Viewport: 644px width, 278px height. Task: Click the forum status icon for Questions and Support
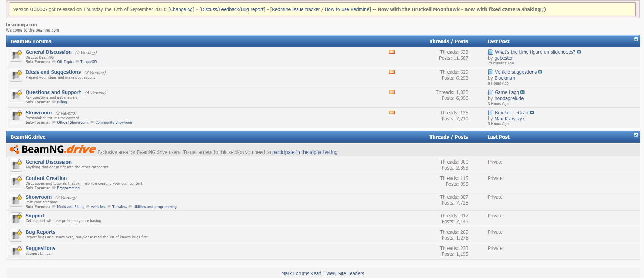click(x=16, y=95)
